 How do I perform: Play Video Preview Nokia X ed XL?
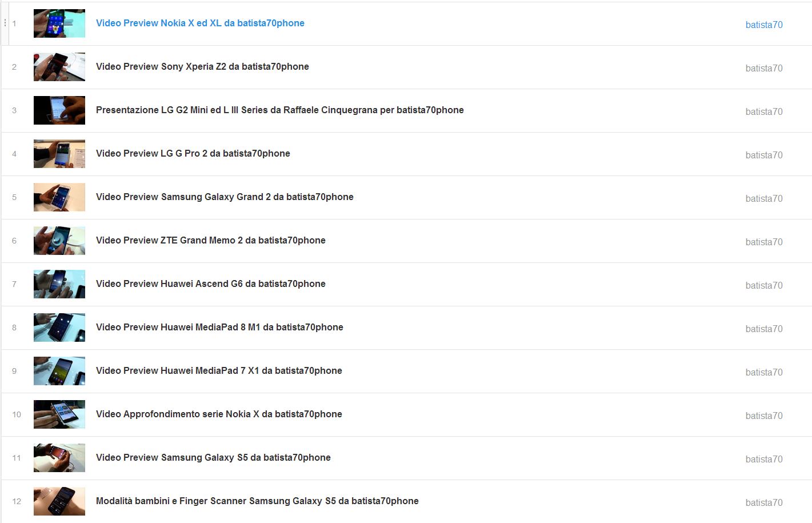pyautogui.click(x=200, y=23)
